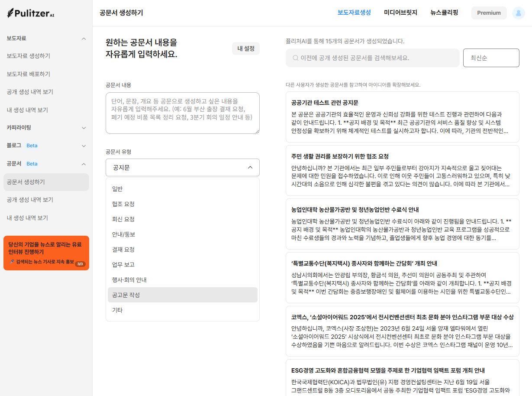The image size is (532, 396).
Task: Select 행사·회의 안내 document type
Action: coord(129,280)
